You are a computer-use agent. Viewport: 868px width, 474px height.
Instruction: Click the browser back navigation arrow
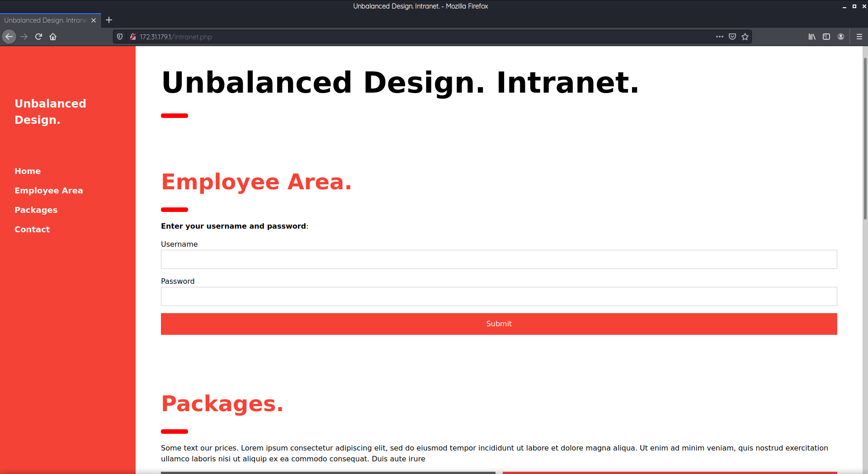[9, 37]
